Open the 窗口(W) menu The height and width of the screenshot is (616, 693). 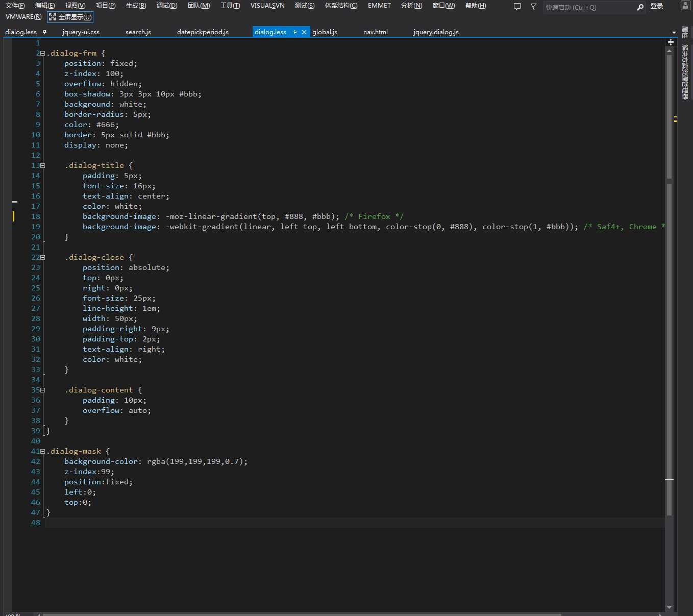443,6
